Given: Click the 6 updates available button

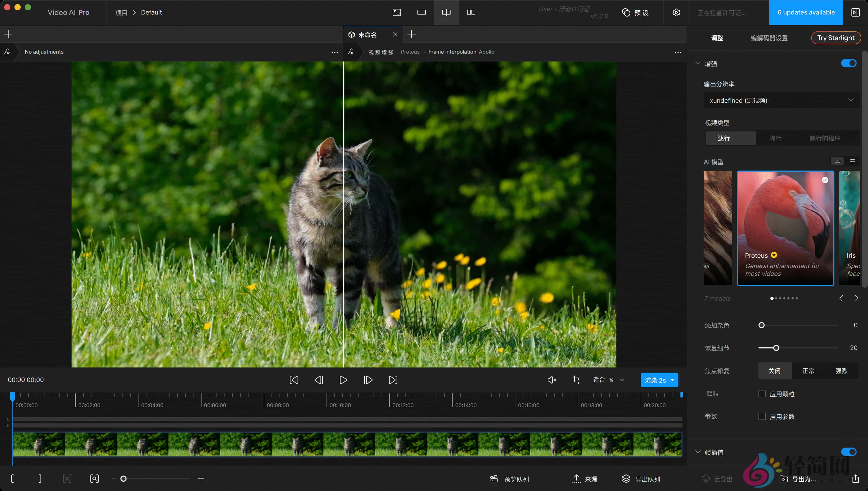Looking at the screenshot, I should 806,12.
